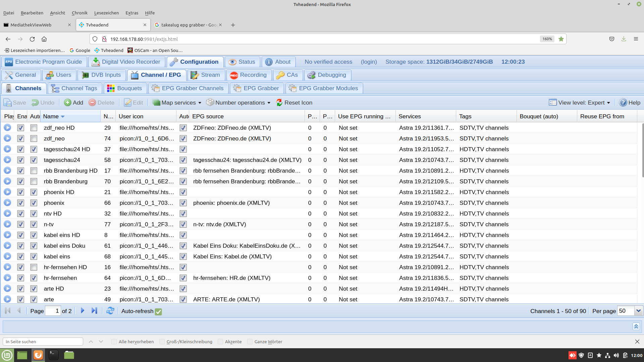This screenshot has width=644, height=362.
Task: Play the arte HD channel
Action: [x=7, y=289]
